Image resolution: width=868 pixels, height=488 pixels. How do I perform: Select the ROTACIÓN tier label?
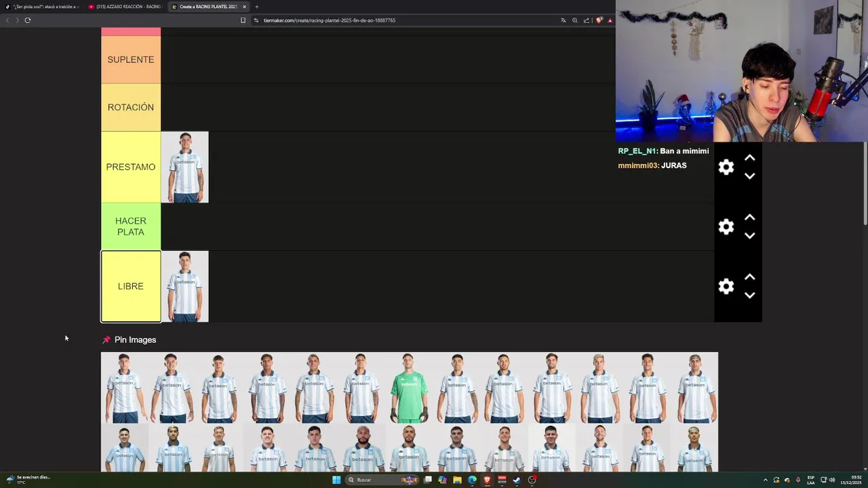tap(131, 107)
